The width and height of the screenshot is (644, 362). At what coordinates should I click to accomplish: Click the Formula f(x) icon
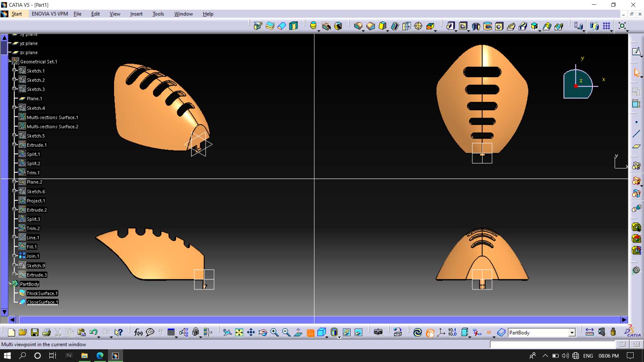point(138,332)
